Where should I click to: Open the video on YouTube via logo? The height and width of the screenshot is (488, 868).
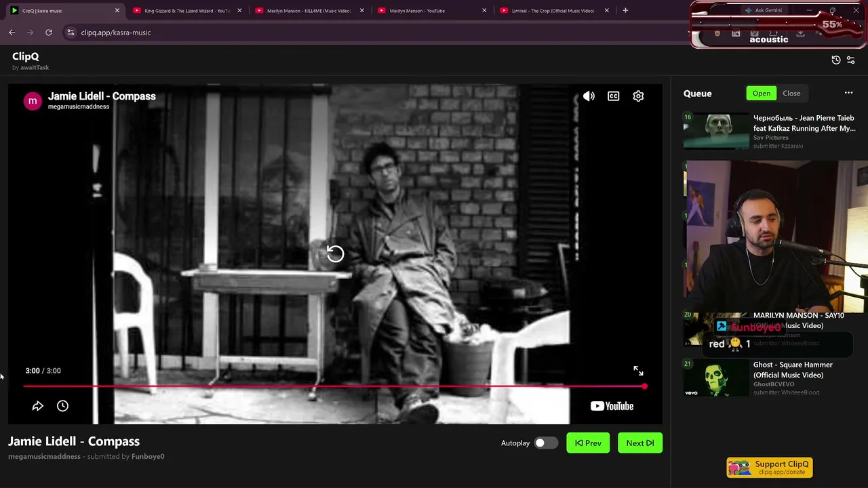click(x=612, y=406)
